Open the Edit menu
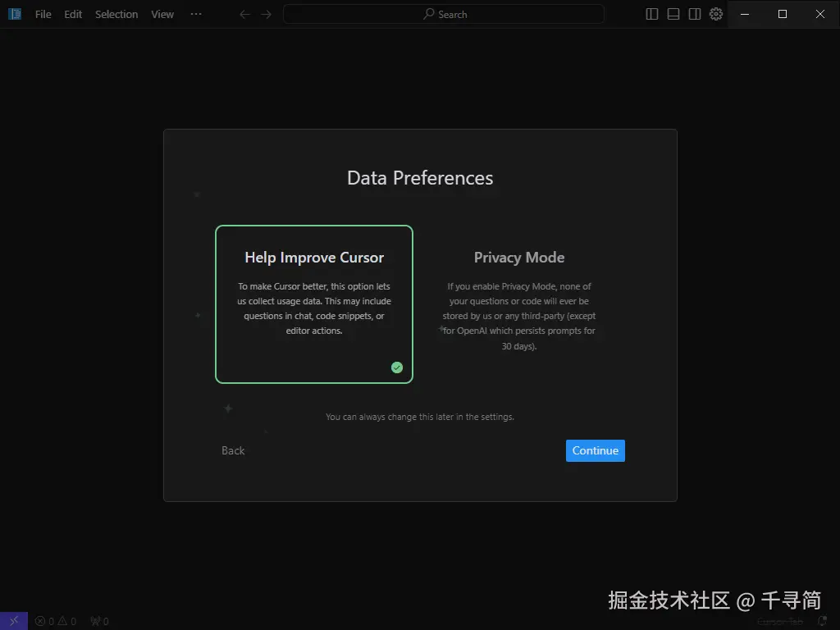This screenshot has height=630, width=840. pyautogui.click(x=73, y=15)
